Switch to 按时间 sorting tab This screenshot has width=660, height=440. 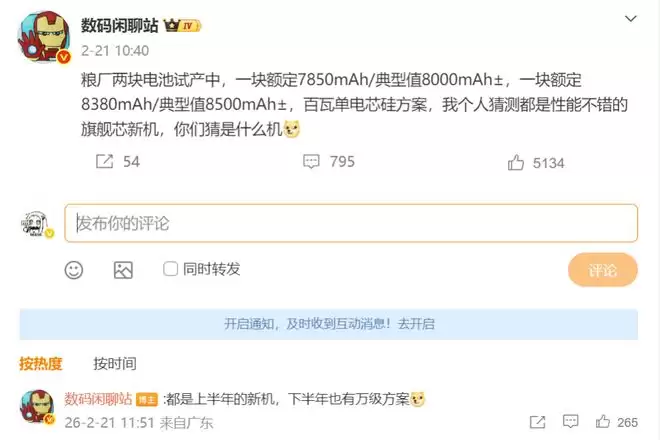[115, 363]
